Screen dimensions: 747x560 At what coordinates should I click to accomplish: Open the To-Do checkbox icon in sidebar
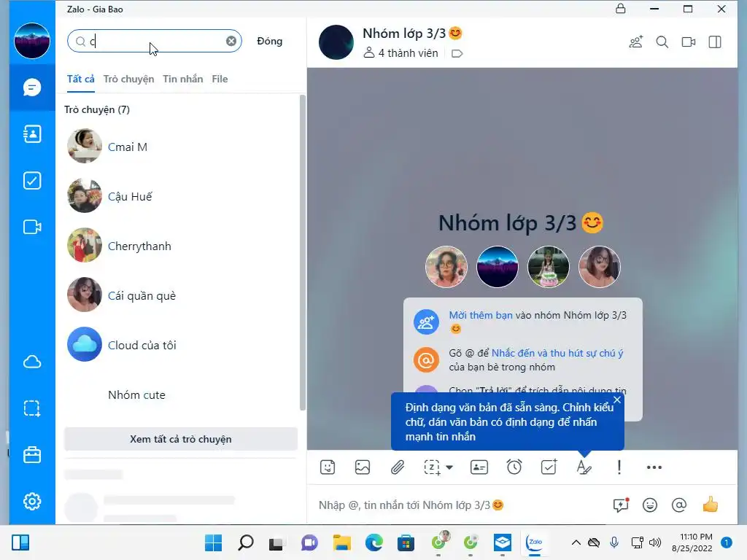32,181
